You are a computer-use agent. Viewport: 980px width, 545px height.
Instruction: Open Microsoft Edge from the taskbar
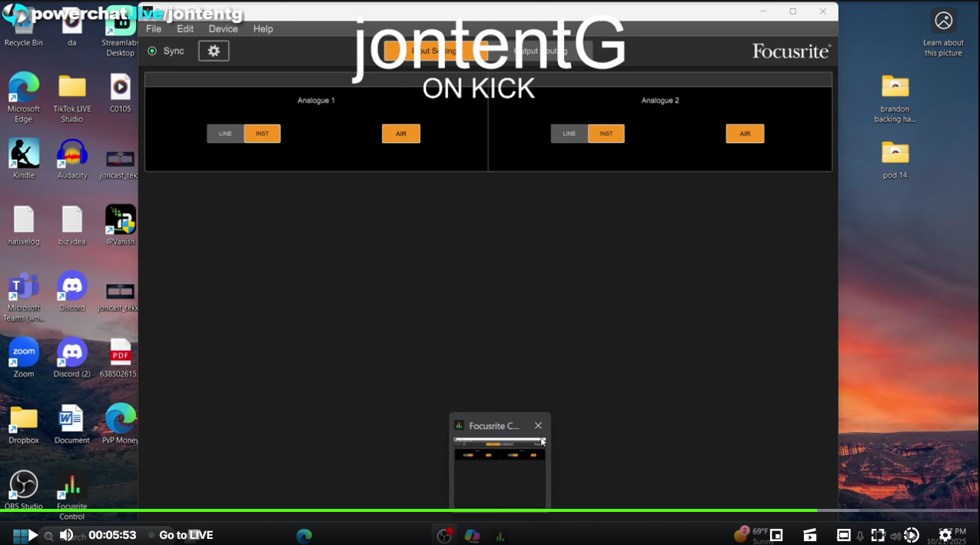[304, 536]
